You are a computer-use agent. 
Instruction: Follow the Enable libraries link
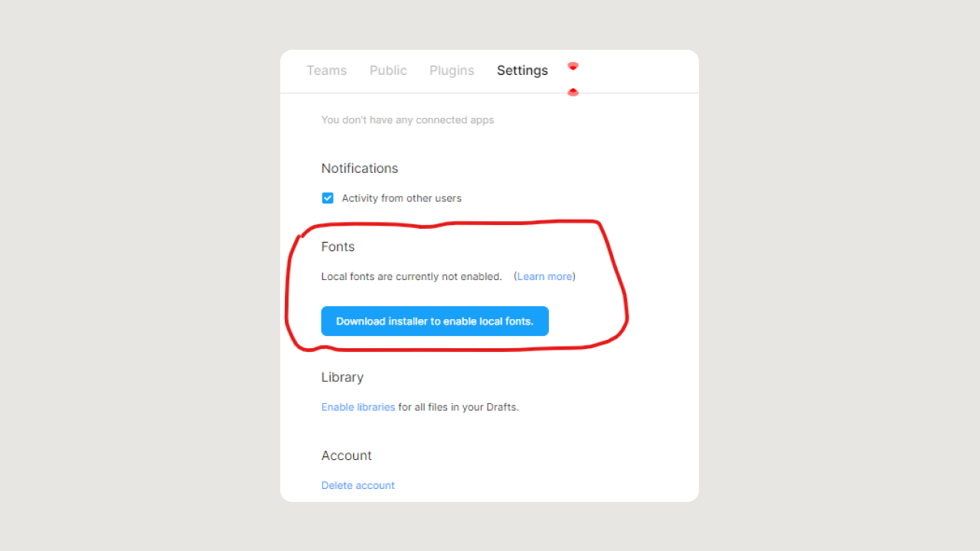coord(358,407)
